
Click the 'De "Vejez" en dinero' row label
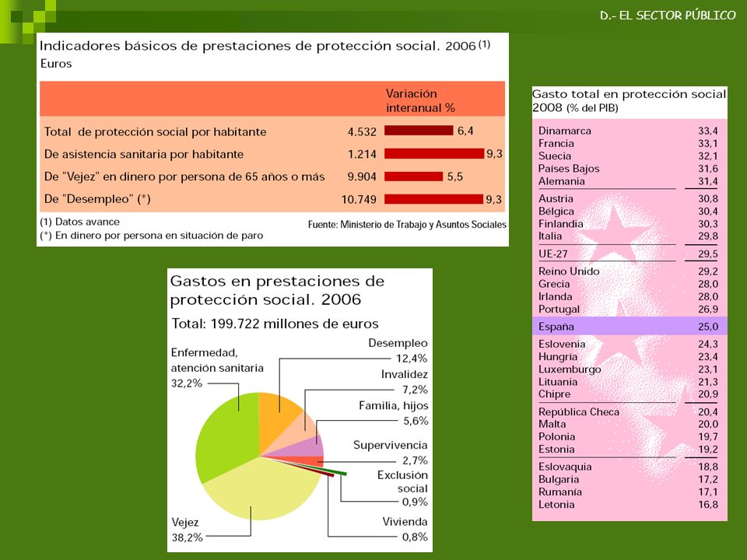(184, 177)
